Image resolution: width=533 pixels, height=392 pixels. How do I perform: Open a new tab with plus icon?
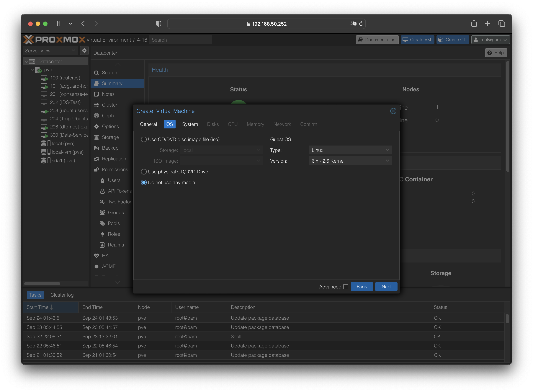click(488, 24)
